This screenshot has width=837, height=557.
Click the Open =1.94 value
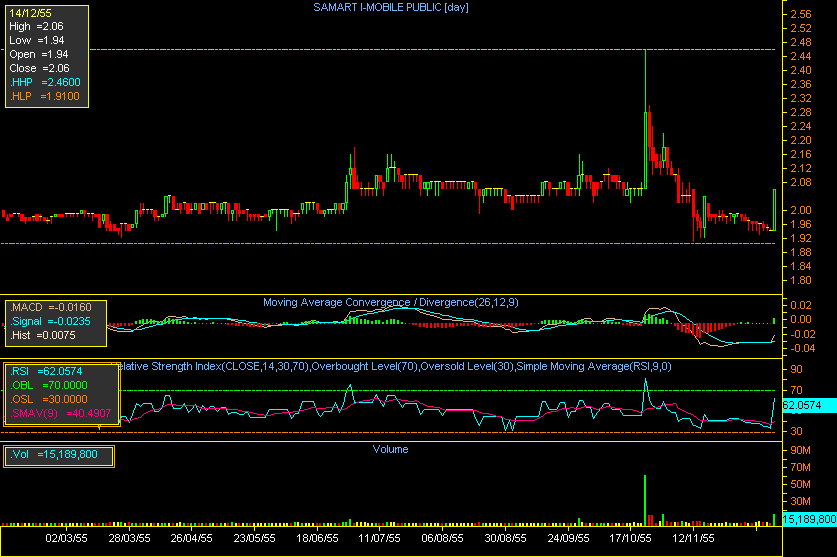point(39,54)
